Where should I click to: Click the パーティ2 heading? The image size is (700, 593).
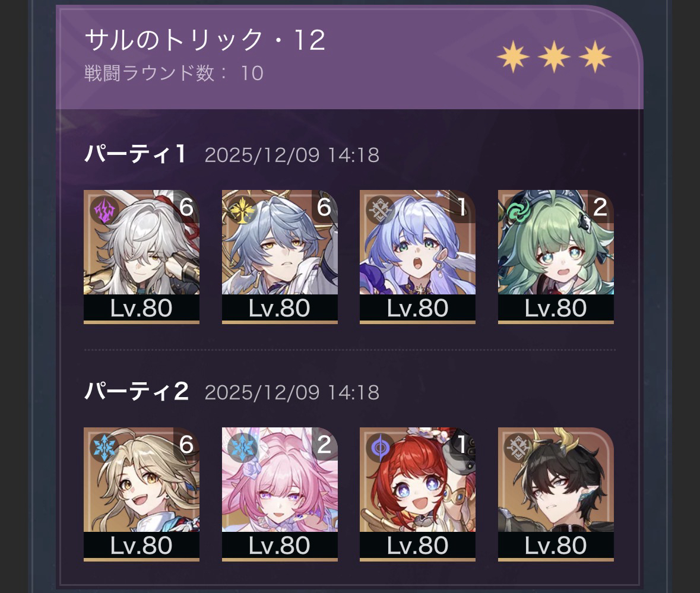click(x=137, y=392)
